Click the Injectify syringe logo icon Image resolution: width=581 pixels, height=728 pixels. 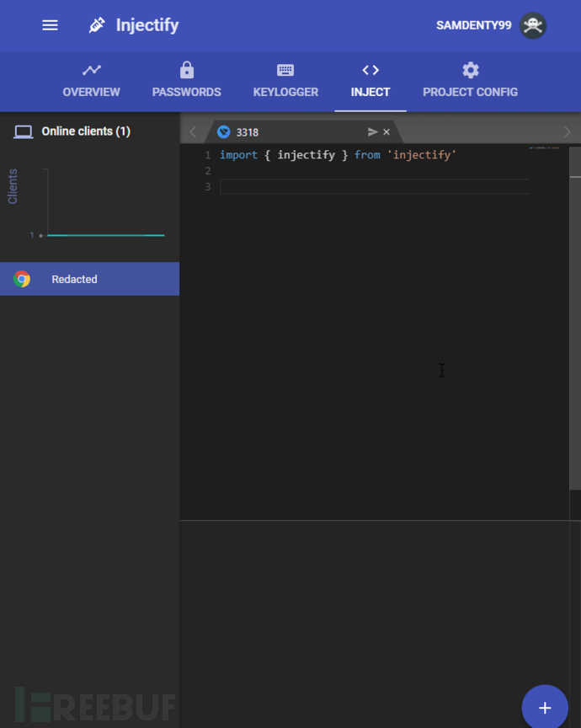(97, 25)
